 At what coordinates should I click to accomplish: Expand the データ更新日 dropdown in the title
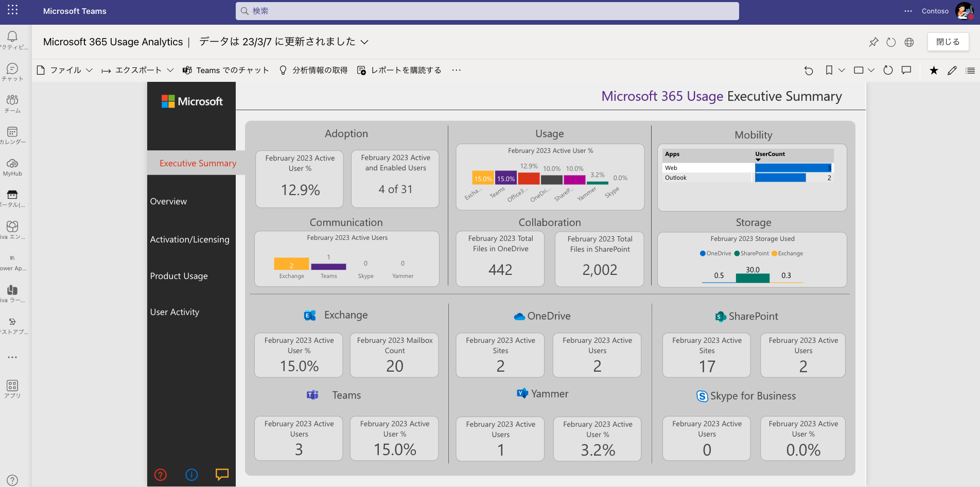(365, 42)
